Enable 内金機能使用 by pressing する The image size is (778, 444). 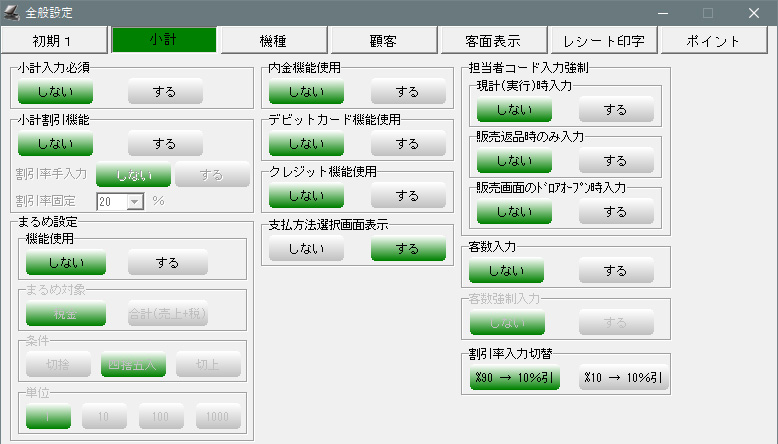click(408, 92)
